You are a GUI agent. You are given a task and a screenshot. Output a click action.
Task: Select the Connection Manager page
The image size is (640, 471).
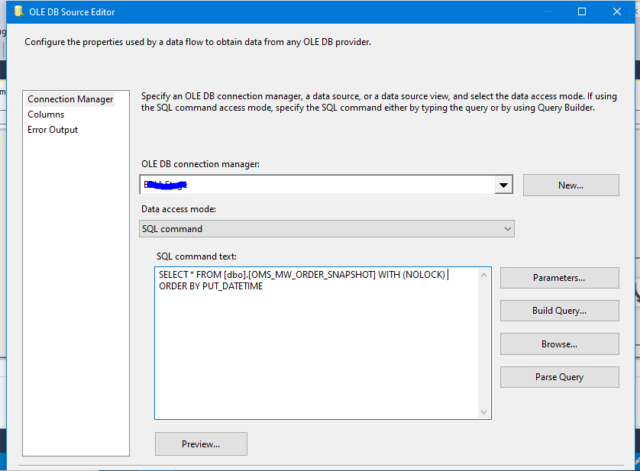[70, 99]
